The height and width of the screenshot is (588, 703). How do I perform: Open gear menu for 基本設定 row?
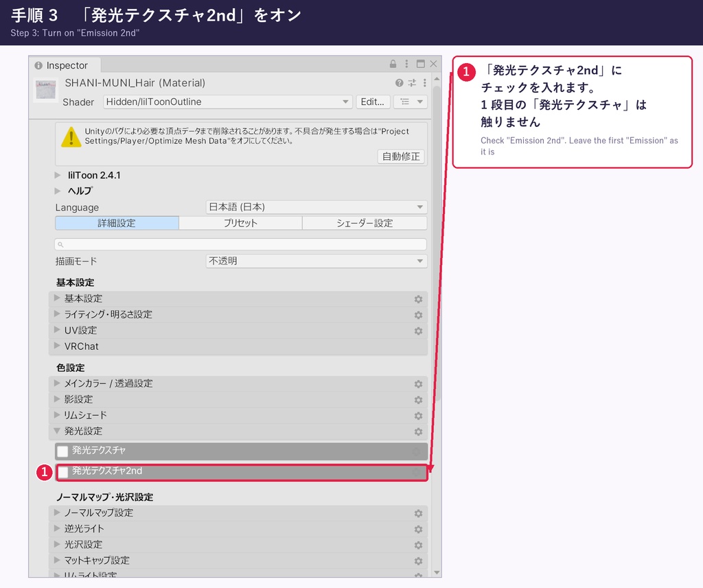[418, 299]
